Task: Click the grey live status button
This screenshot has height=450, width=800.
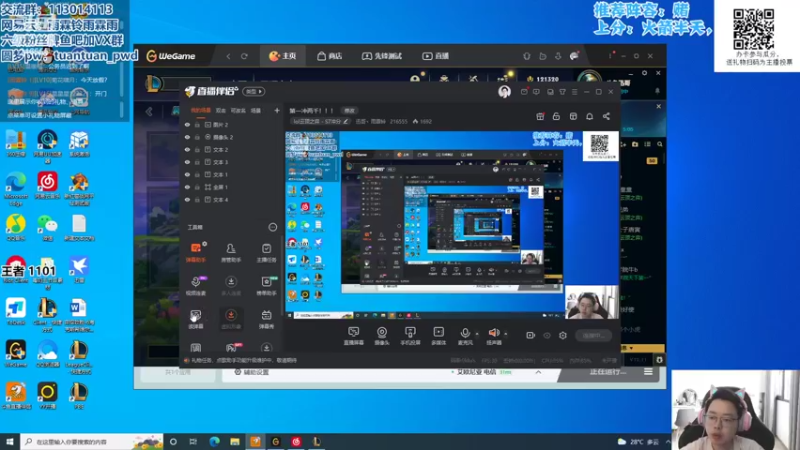Action: [593, 336]
